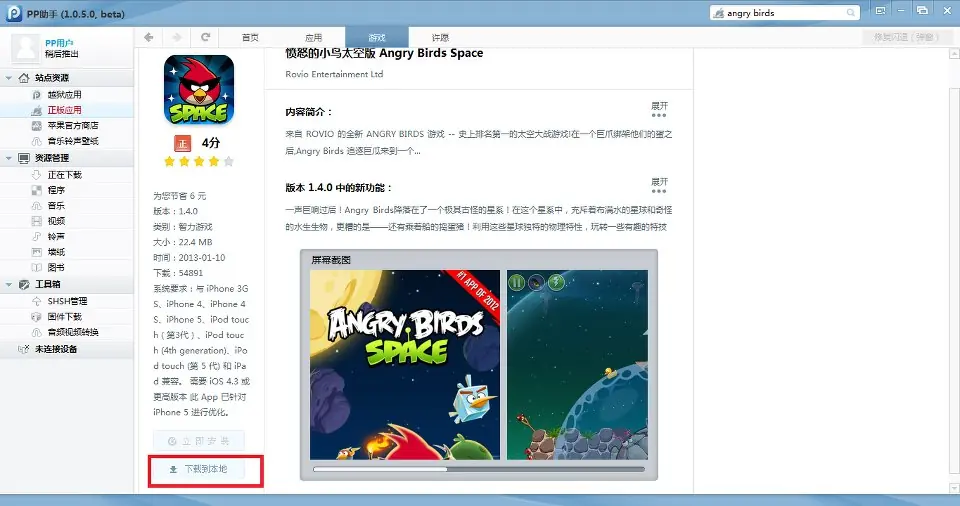
Task: Click the 下载到本地 button
Action: click(199, 469)
